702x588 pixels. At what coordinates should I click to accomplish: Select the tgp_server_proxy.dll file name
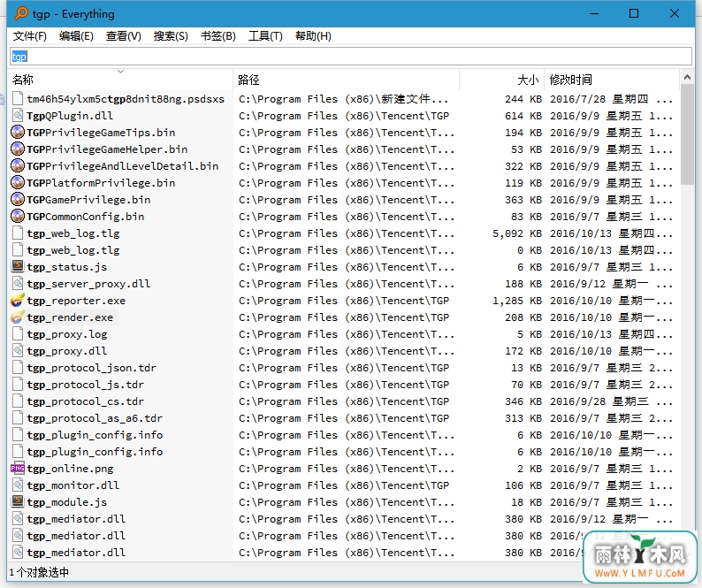point(88,284)
